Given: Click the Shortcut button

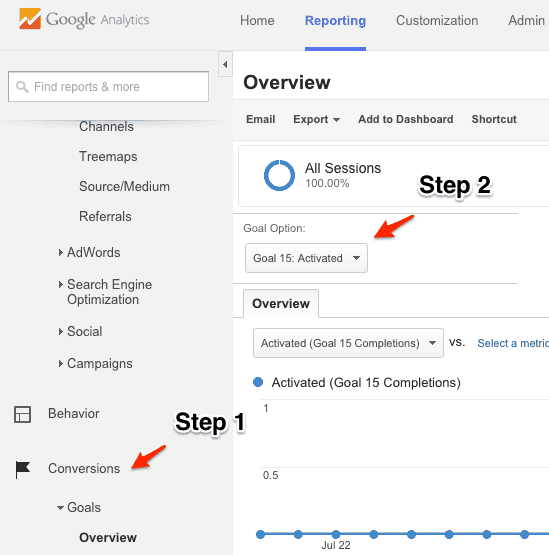Looking at the screenshot, I should coord(494,119).
